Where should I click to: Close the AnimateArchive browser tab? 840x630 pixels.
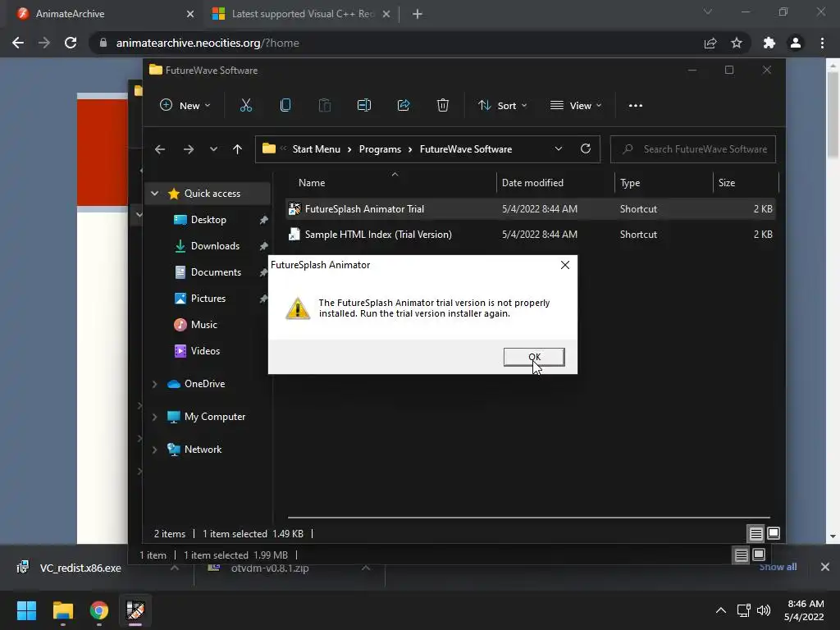pos(190,14)
